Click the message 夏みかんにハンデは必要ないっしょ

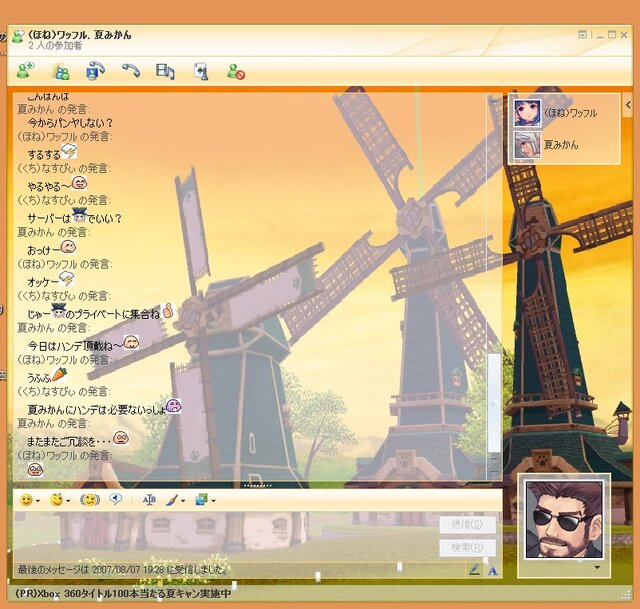tap(96, 409)
